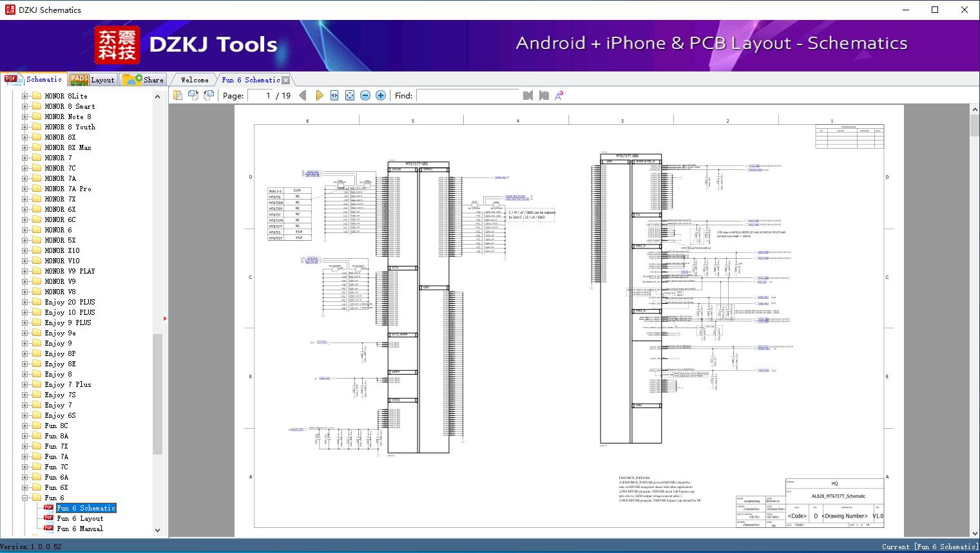The width and height of the screenshot is (980, 553).
Task: Collapse the Fun 6 folder
Action: point(24,498)
